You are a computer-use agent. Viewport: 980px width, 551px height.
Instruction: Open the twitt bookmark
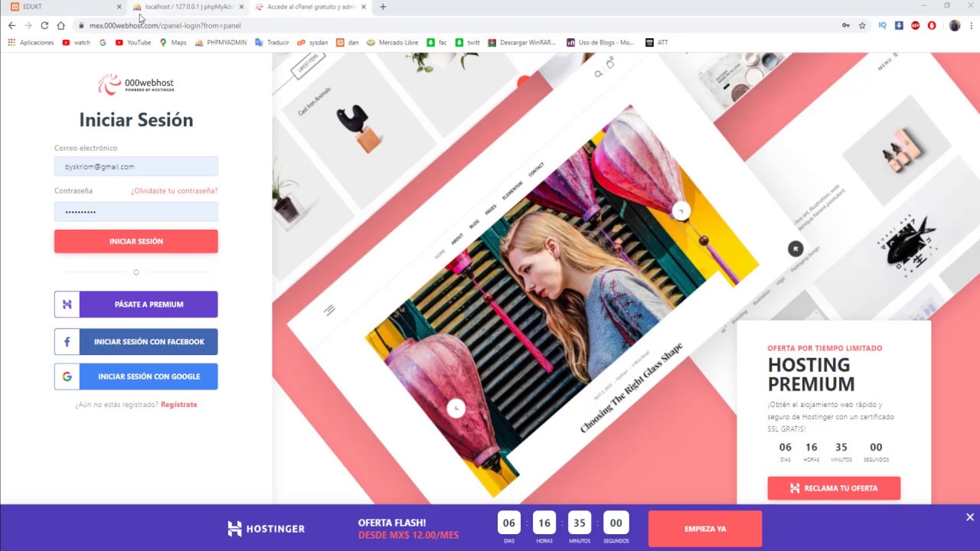[x=468, y=43]
